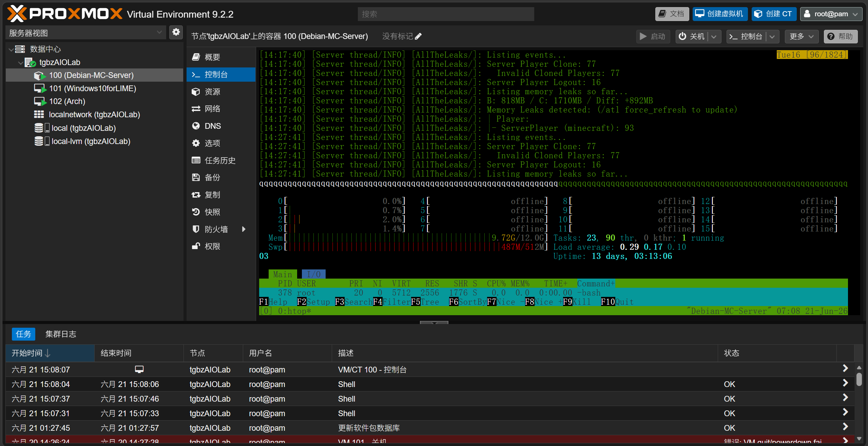Select 101 (Windows10forLIME) in the tree
This screenshot has width=868, height=446.
[x=94, y=88]
